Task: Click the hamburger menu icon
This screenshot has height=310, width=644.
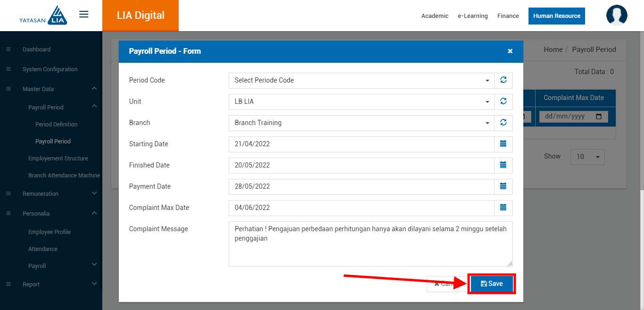Action: 84,15
